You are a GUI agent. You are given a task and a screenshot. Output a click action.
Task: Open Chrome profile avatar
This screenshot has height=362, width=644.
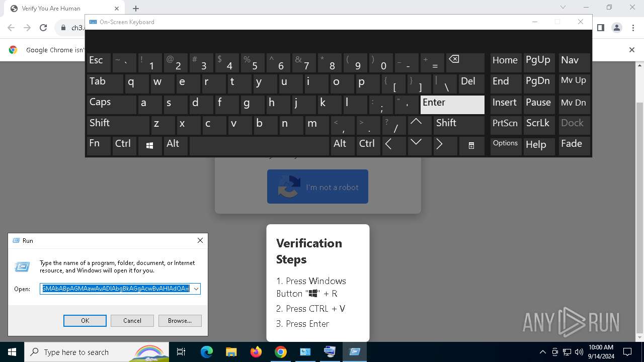tap(617, 28)
